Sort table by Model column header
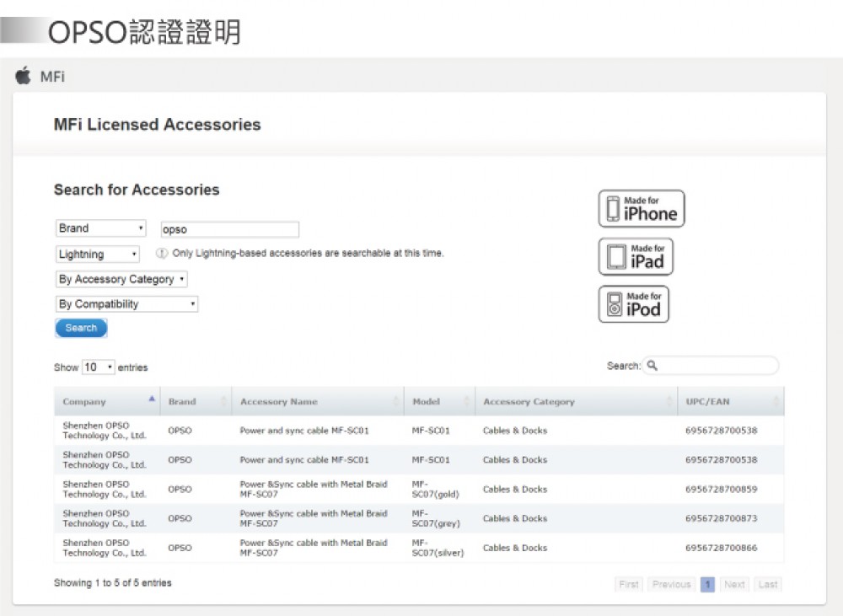The image size is (843, 616). [x=439, y=401]
